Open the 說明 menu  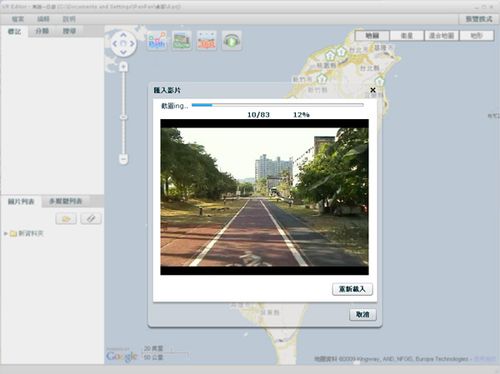click(x=69, y=19)
